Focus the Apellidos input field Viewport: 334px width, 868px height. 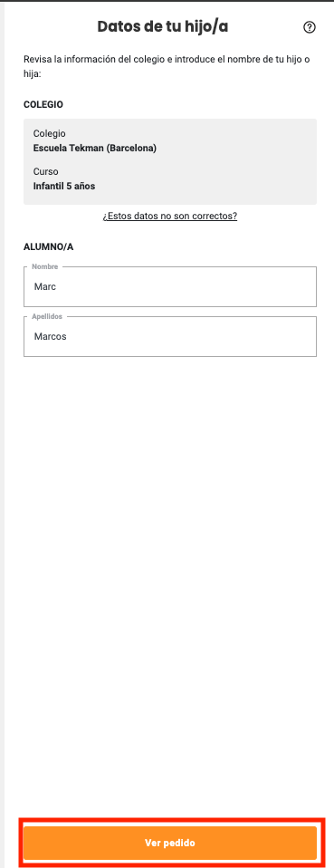coord(170,336)
